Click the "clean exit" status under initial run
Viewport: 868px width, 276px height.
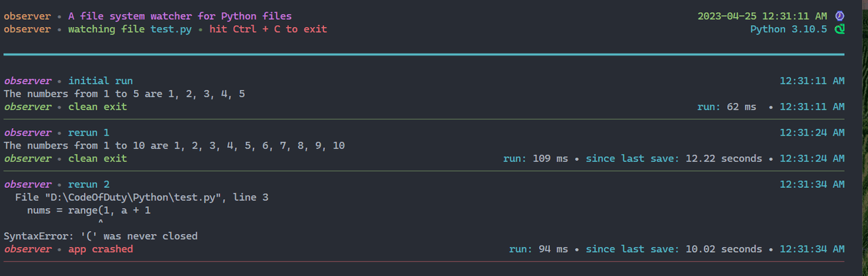(97, 106)
